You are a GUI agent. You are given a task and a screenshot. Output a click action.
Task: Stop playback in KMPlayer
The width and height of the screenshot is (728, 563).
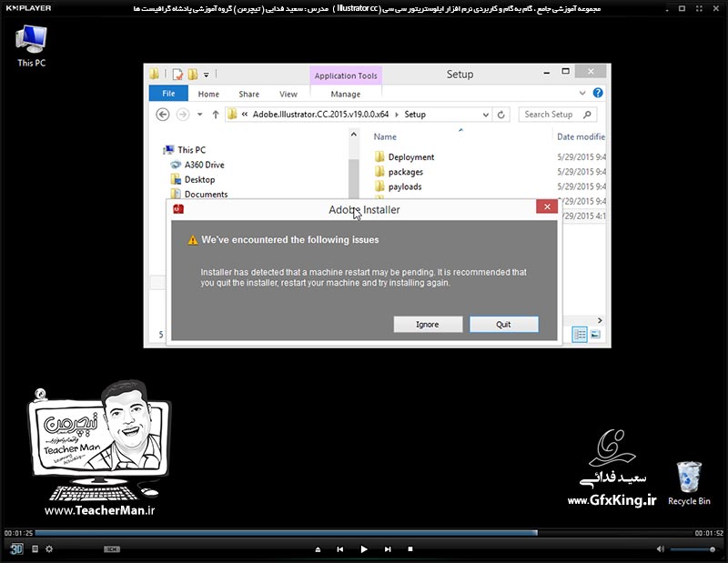pos(410,549)
